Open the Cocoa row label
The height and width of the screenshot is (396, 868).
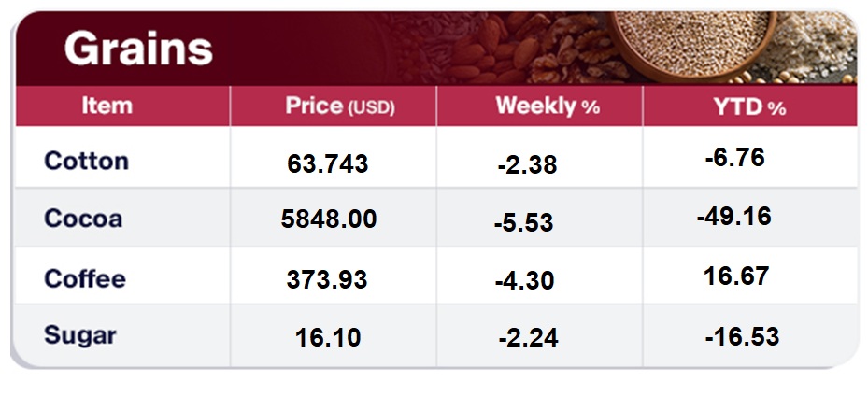pos(83,219)
